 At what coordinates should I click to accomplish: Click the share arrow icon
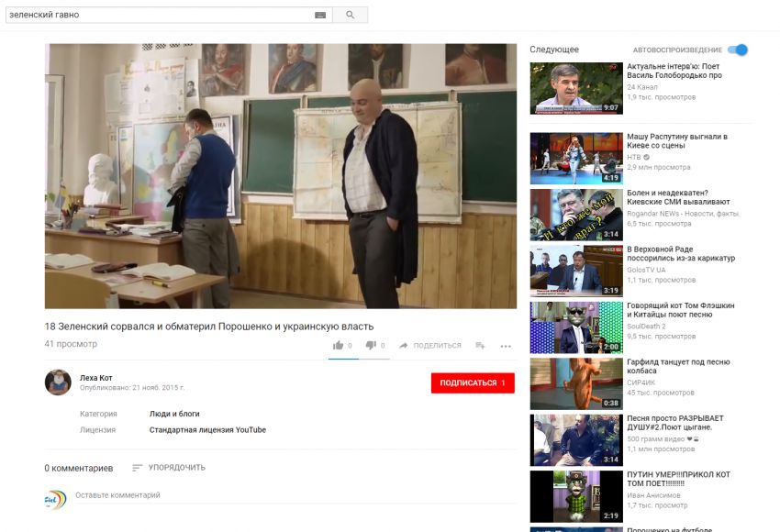404,345
